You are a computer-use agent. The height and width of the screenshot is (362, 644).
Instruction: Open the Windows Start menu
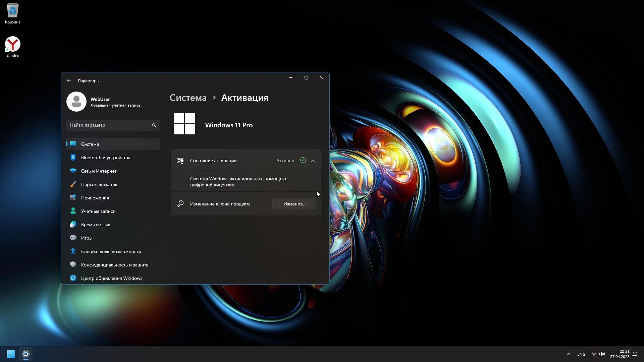tap(11, 354)
